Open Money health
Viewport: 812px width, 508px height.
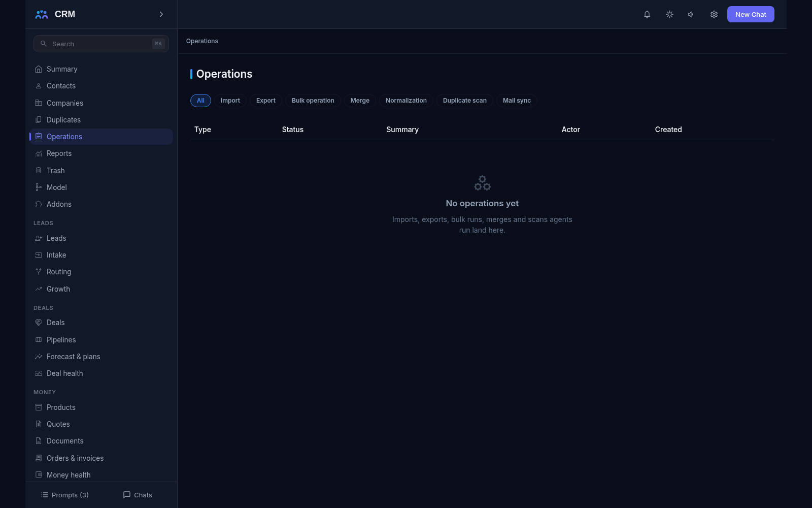(101, 475)
